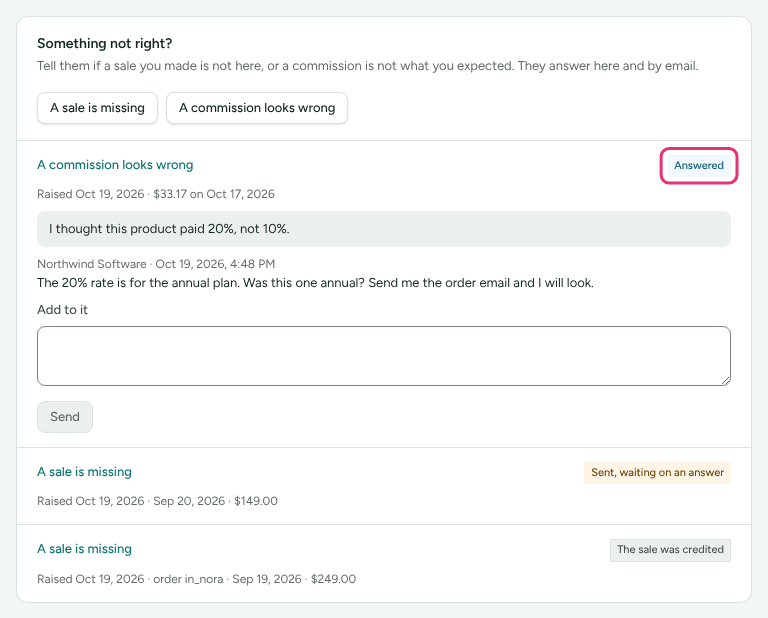
Task: Click the reply about the 20% annual plan rate
Action: [x=315, y=283]
